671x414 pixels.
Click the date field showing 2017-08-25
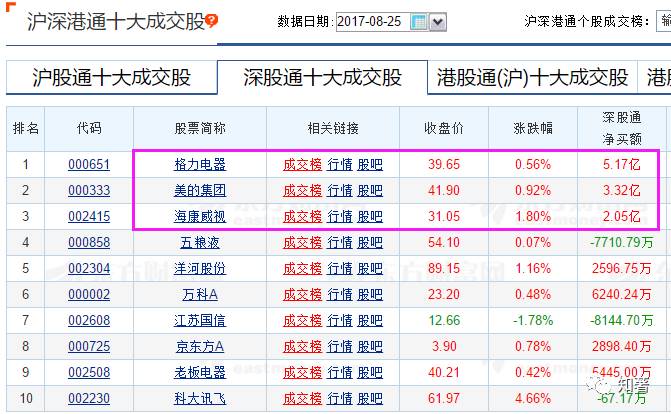(372, 22)
